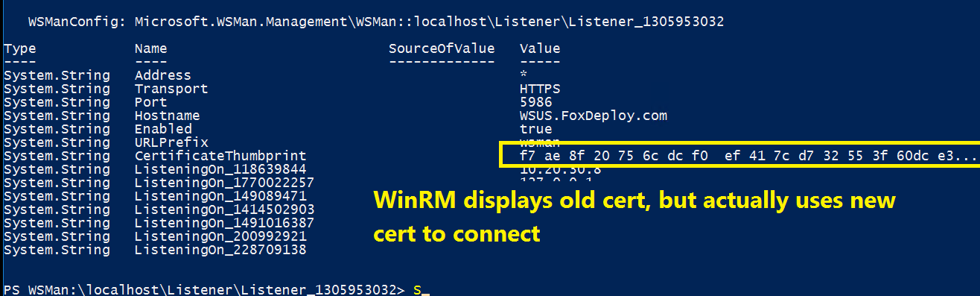Click the Value column header
This screenshot has height=296, width=980.
point(540,48)
